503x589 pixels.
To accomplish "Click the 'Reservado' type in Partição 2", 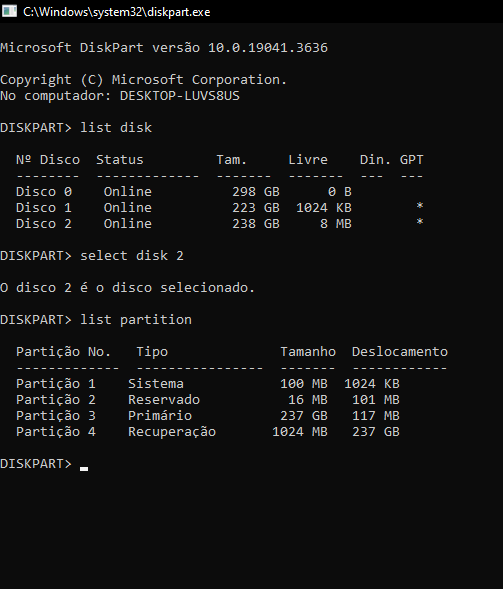I will coord(164,400).
